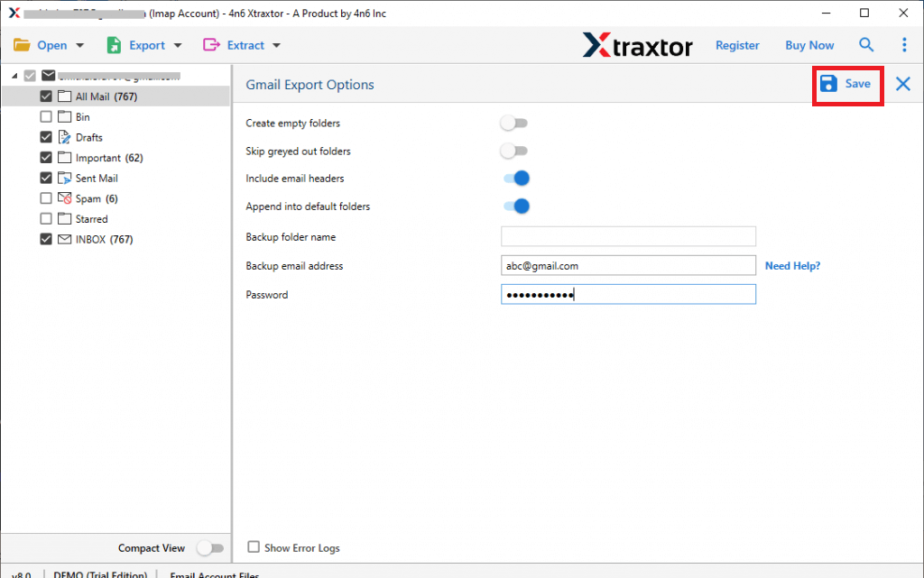Click the app X icon in title bar
Image resolution: width=924 pixels, height=578 pixels.
coord(14,13)
